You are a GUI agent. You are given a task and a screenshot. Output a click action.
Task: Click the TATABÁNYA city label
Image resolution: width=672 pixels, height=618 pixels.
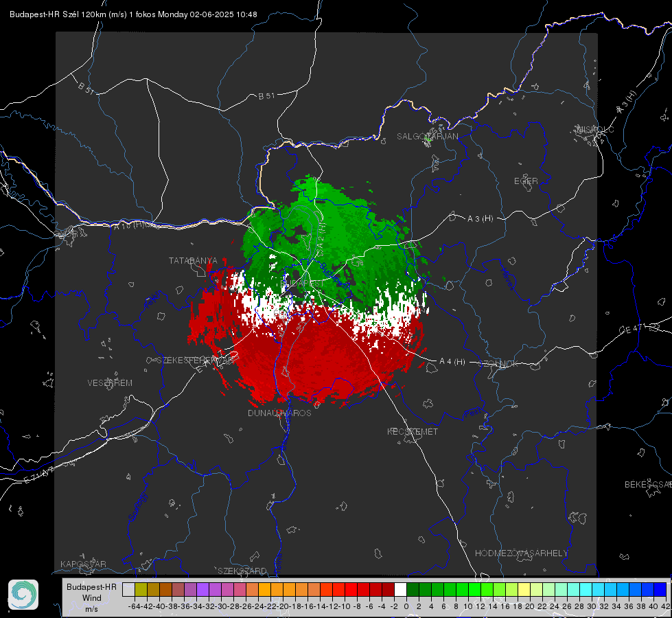point(193,260)
